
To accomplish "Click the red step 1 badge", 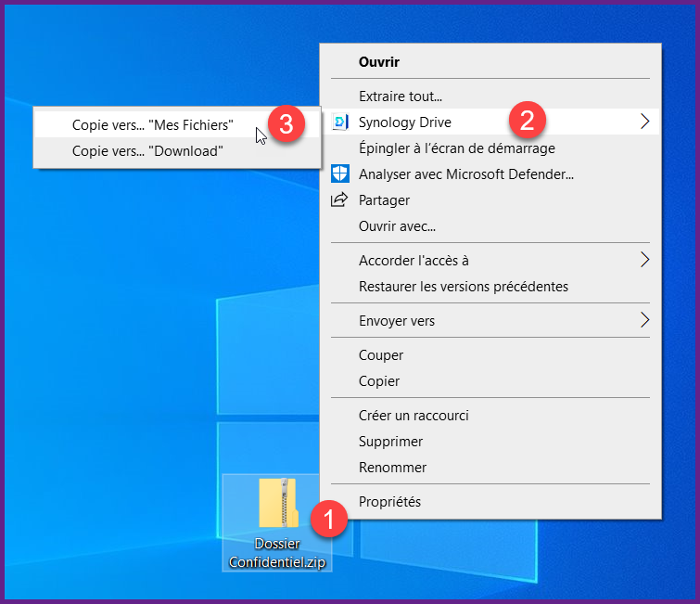I will tap(329, 520).
